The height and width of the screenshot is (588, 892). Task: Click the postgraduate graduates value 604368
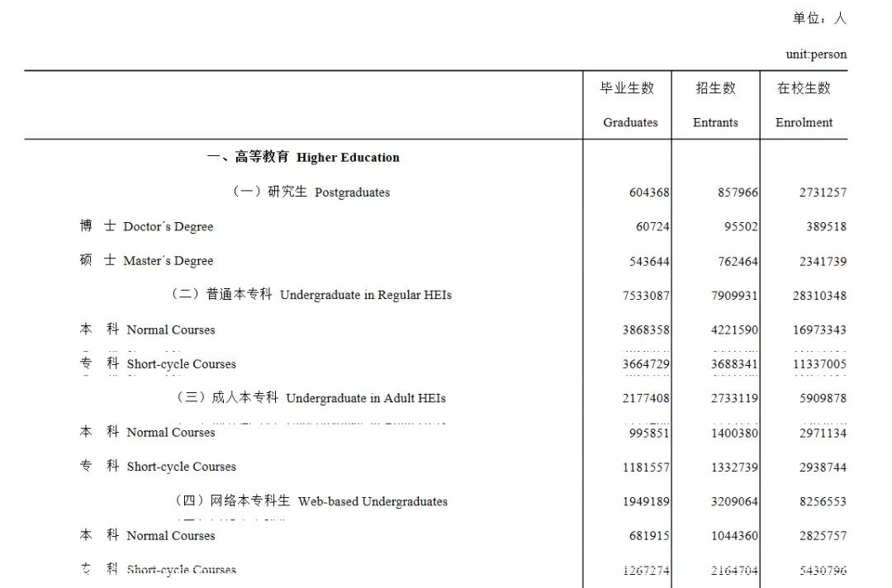pyautogui.click(x=649, y=192)
